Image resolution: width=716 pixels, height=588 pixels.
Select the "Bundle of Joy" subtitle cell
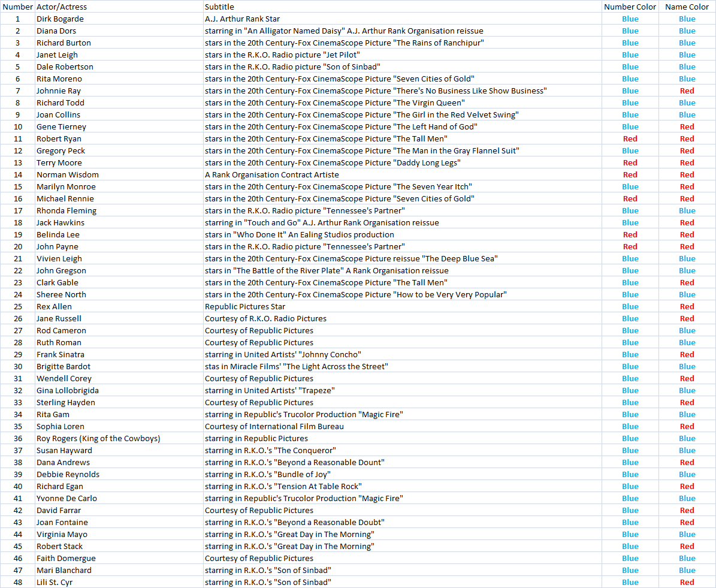(402, 474)
